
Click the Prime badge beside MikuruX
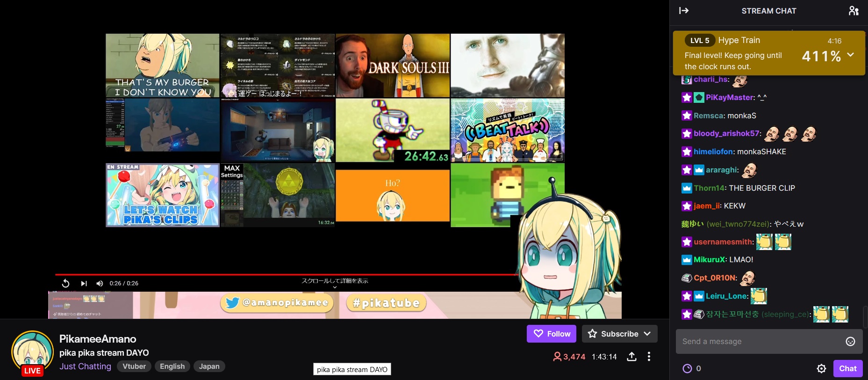coord(687,260)
